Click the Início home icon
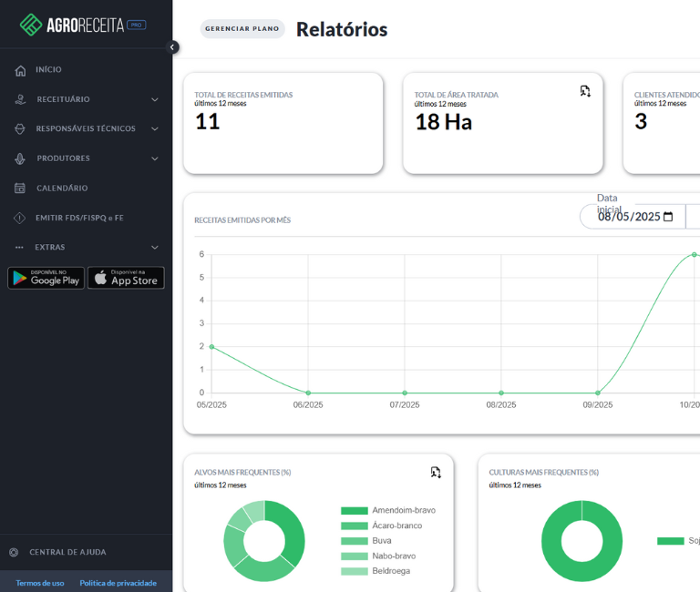This screenshot has width=700, height=592. click(20, 70)
